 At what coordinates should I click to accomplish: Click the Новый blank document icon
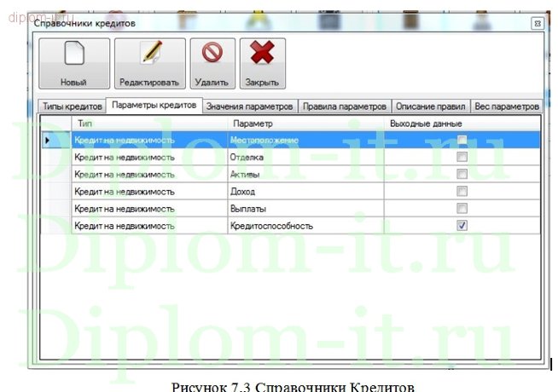point(73,56)
